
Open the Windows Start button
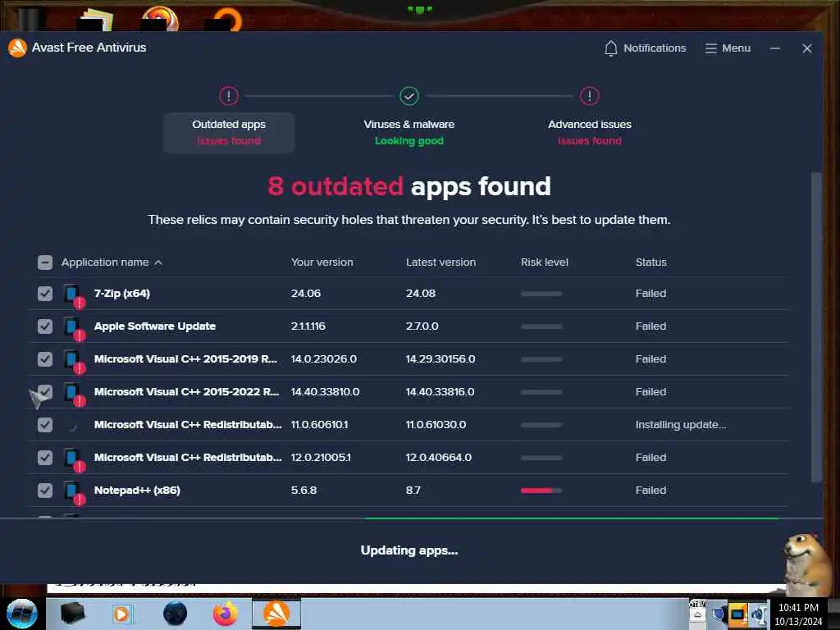point(21,614)
